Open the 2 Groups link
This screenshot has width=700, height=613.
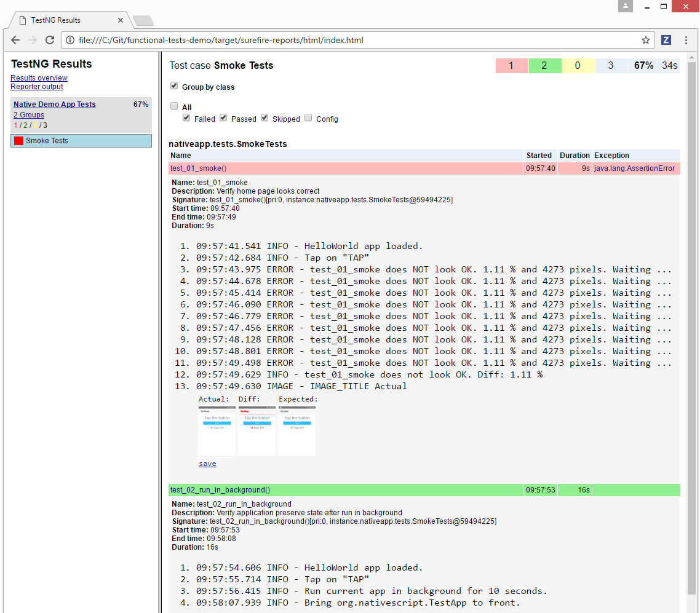coord(28,114)
